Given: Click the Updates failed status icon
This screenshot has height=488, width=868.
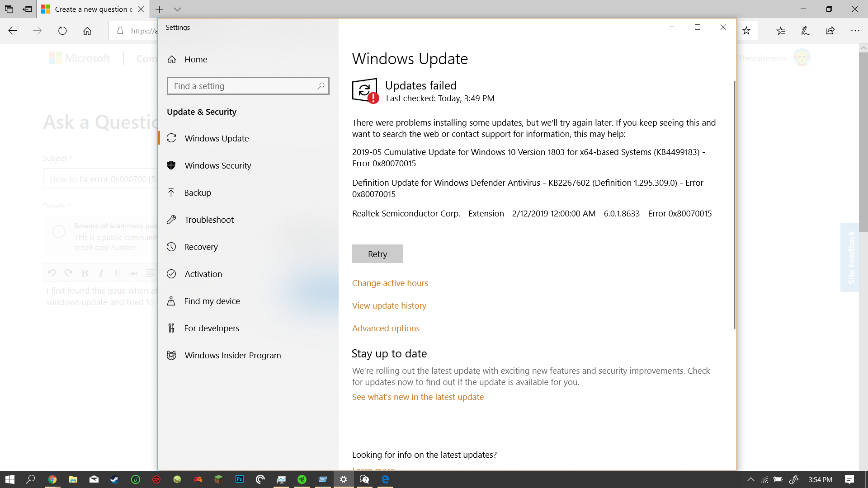Looking at the screenshot, I should [x=365, y=90].
